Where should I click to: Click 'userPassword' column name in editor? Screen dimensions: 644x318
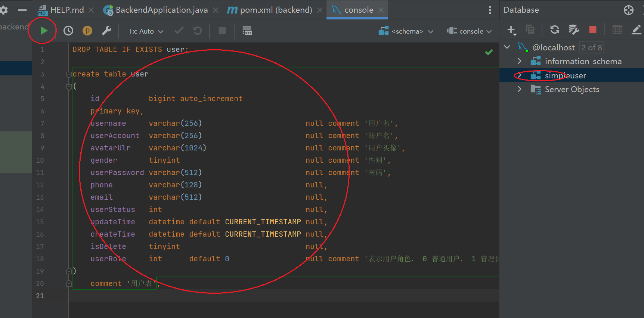point(117,172)
